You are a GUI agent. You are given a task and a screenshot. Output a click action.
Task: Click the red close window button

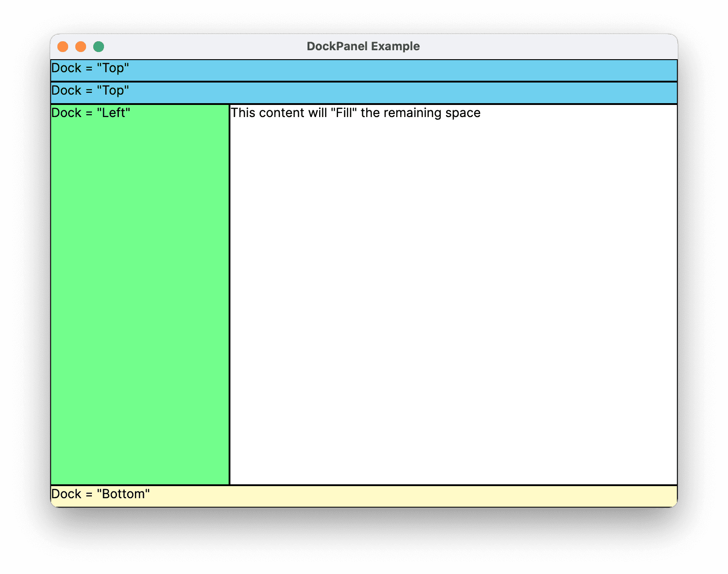[x=64, y=46]
